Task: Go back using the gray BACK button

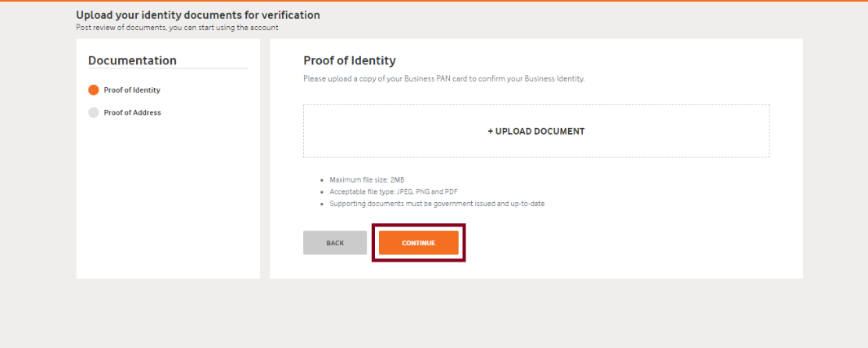Action: click(335, 243)
